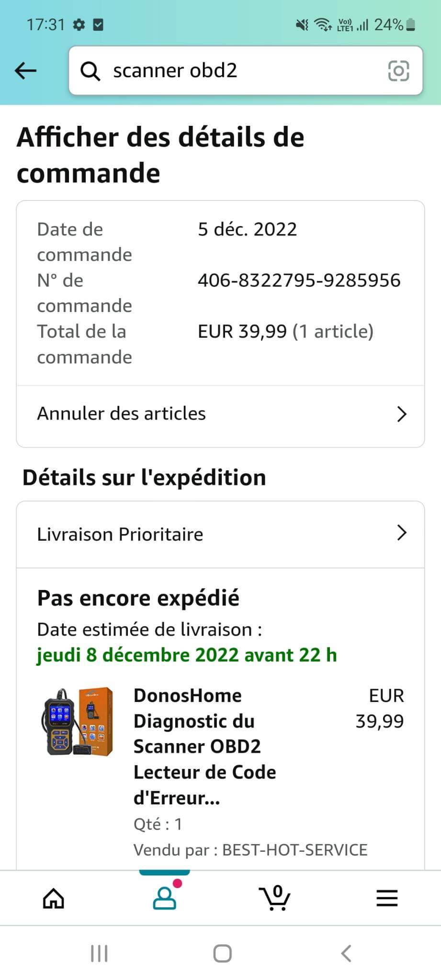Open camera scan icon in search bar
The height and width of the screenshot is (980, 441).
coord(398,71)
